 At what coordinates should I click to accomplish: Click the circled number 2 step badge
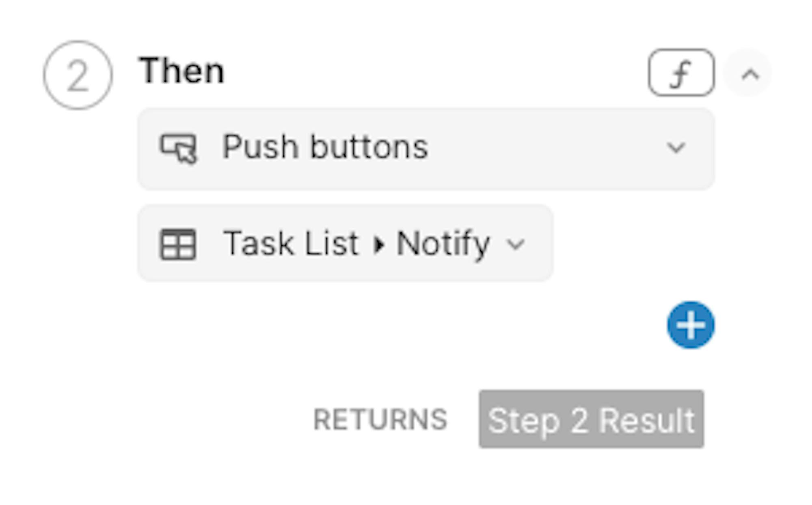[x=78, y=75]
